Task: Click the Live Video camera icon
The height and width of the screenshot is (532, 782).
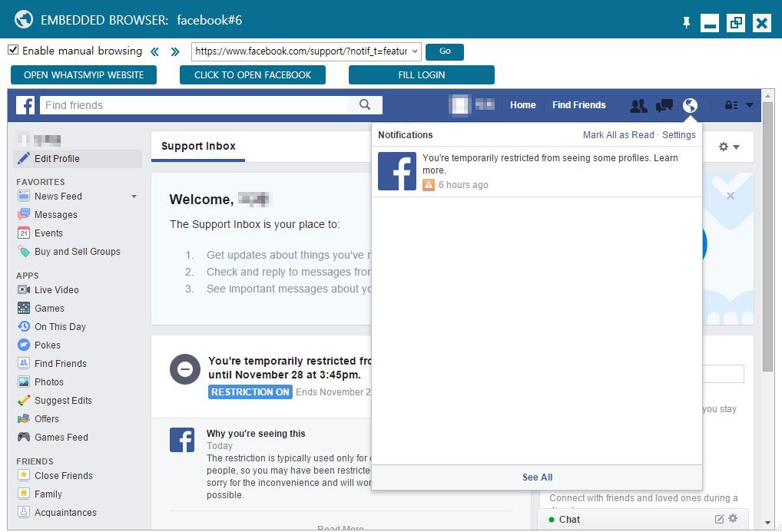Action: coord(24,289)
